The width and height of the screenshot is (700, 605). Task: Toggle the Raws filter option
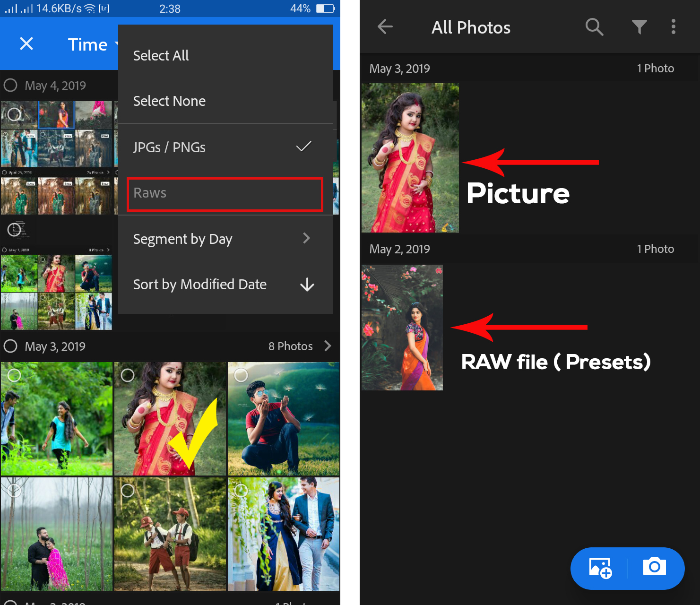click(x=225, y=193)
